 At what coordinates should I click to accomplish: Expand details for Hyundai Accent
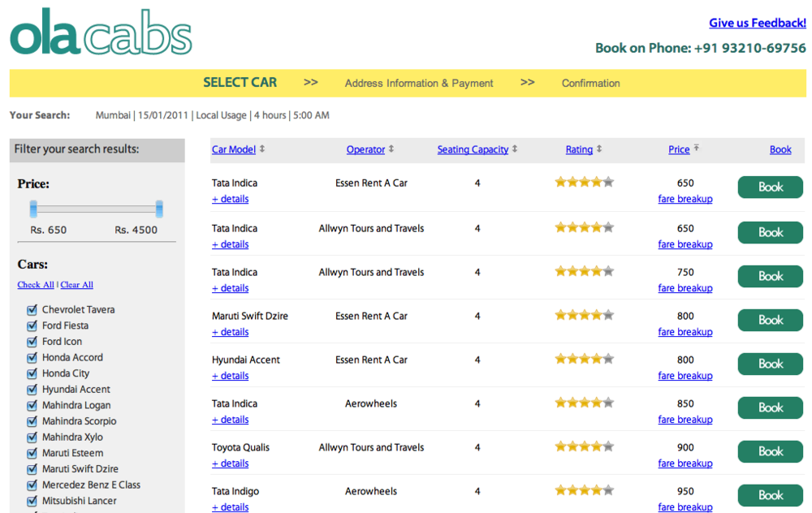230,376
